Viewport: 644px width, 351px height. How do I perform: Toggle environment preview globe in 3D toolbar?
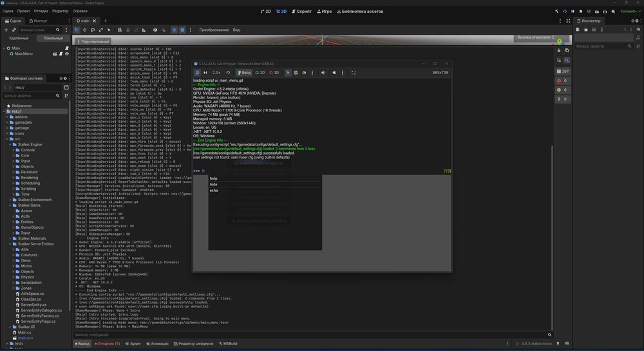(182, 30)
